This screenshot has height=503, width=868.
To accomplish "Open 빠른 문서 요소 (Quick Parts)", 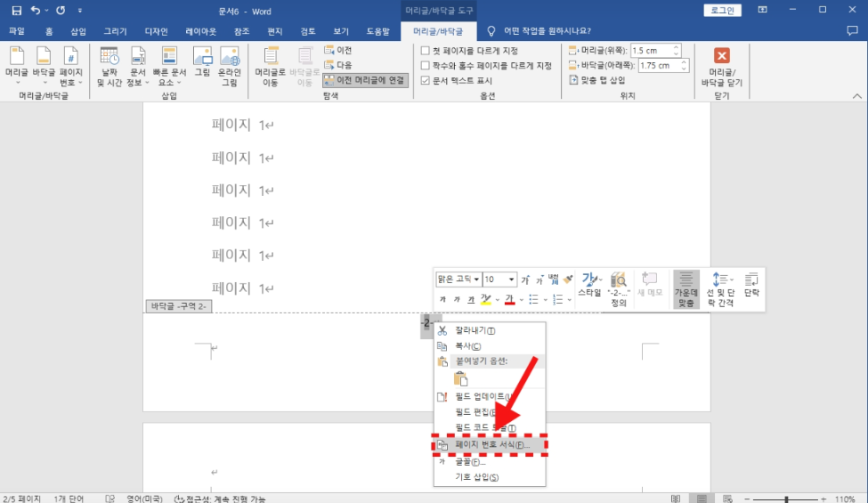I will (x=169, y=67).
